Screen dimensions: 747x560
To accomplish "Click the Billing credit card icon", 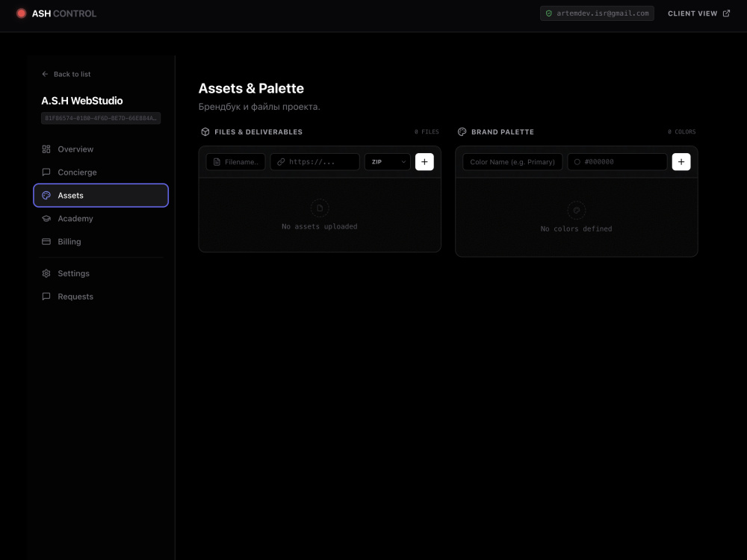I will (46, 241).
